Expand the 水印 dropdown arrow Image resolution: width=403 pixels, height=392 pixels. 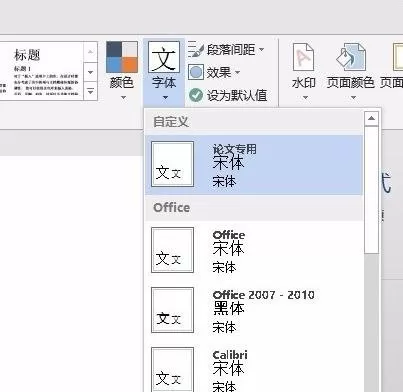(x=305, y=98)
